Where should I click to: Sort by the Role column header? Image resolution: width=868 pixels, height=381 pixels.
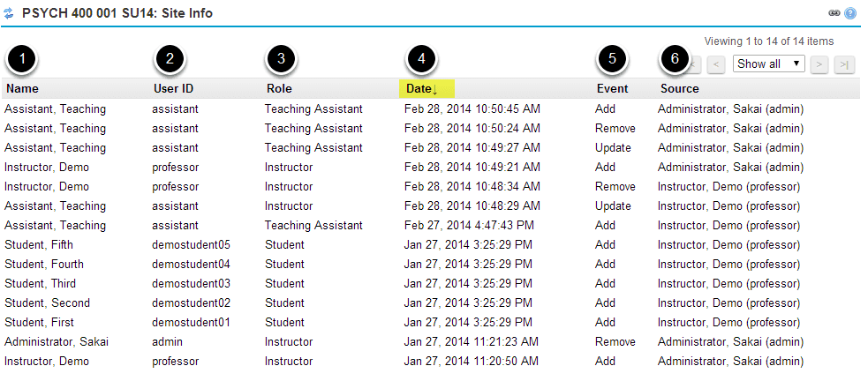279,88
